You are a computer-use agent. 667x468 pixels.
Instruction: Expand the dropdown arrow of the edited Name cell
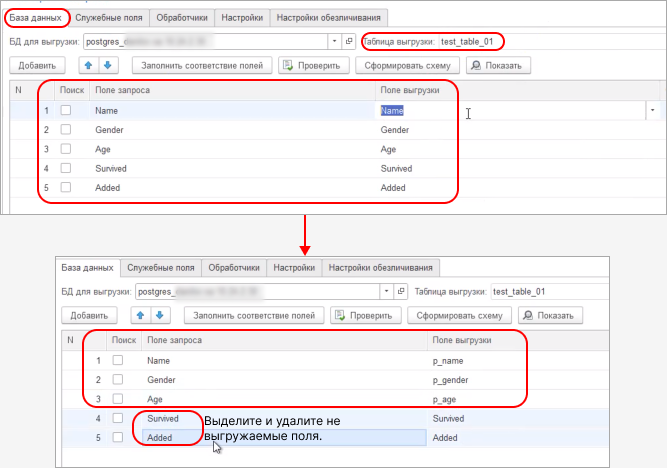click(x=653, y=110)
